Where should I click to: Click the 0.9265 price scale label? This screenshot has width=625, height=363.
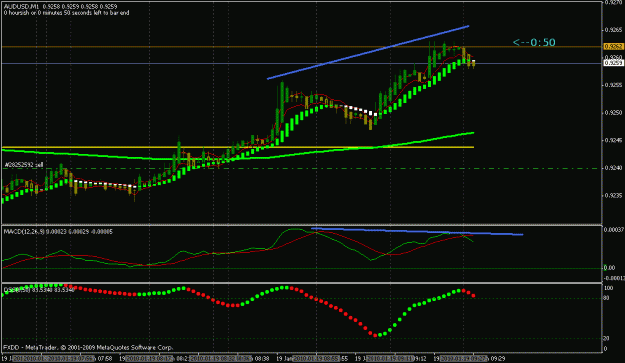[x=613, y=30]
